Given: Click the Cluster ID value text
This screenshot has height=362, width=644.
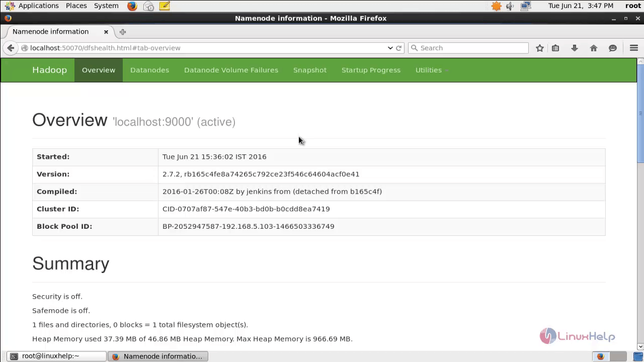Looking at the screenshot, I should [246, 209].
